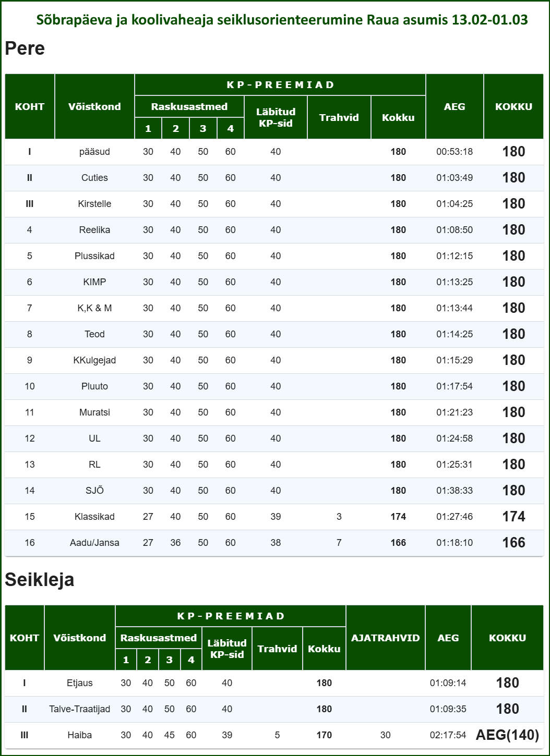550x756 pixels.
Task: Select the Talve-Traatijad team name
Action: (x=79, y=709)
